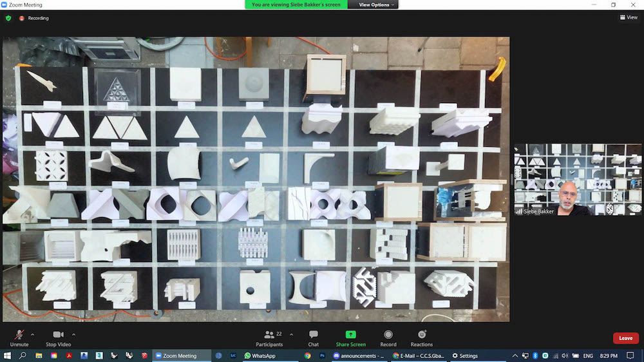Expand the arrow next to Participants
Viewport: 644px width, 362px height.
(291, 334)
